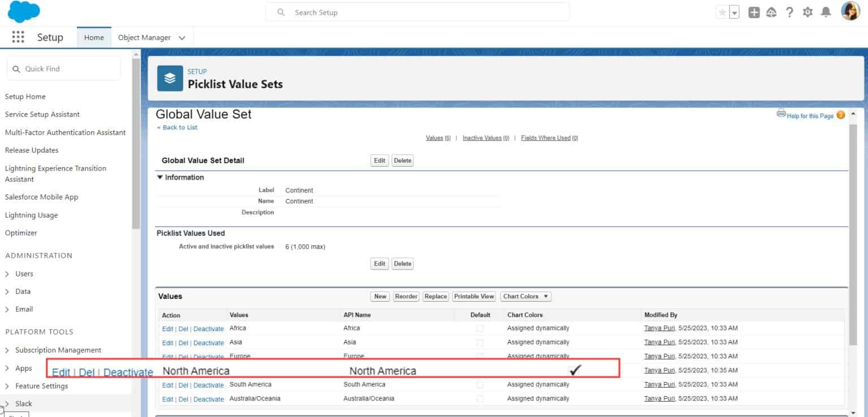The width and height of the screenshot is (868, 417).
Task: Open notifications bell icon
Action: coord(826,12)
